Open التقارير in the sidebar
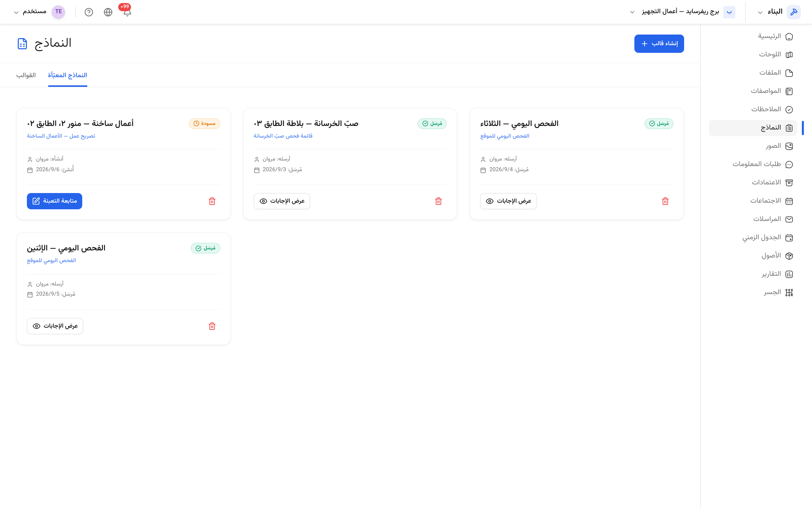 click(x=753, y=274)
